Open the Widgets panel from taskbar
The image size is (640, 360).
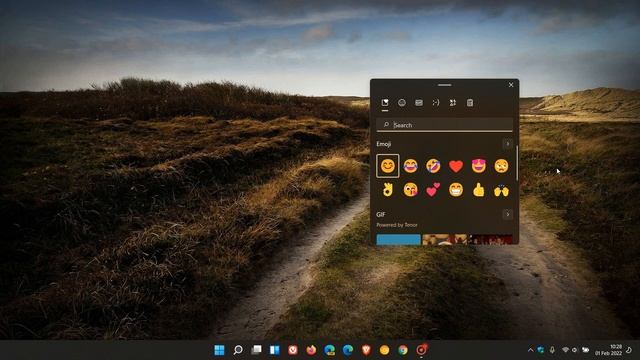pos(275,350)
